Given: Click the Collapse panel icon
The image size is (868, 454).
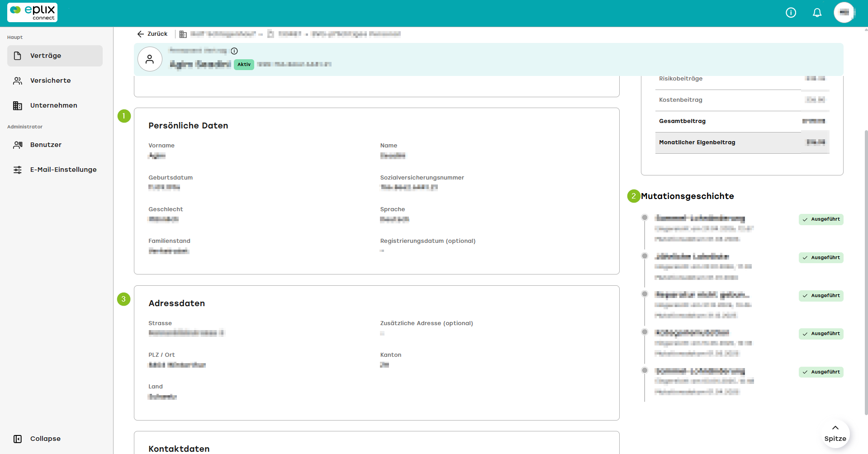Looking at the screenshot, I should pyautogui.click(x=18, y=439).
